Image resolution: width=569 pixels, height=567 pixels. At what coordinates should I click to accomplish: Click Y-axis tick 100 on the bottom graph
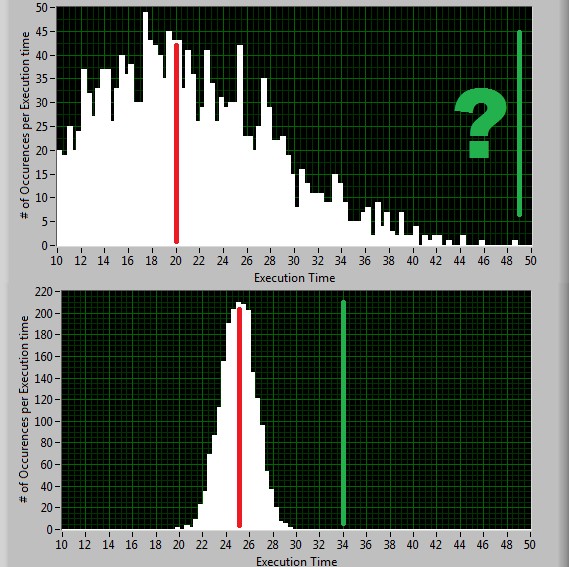pos(44,421)
